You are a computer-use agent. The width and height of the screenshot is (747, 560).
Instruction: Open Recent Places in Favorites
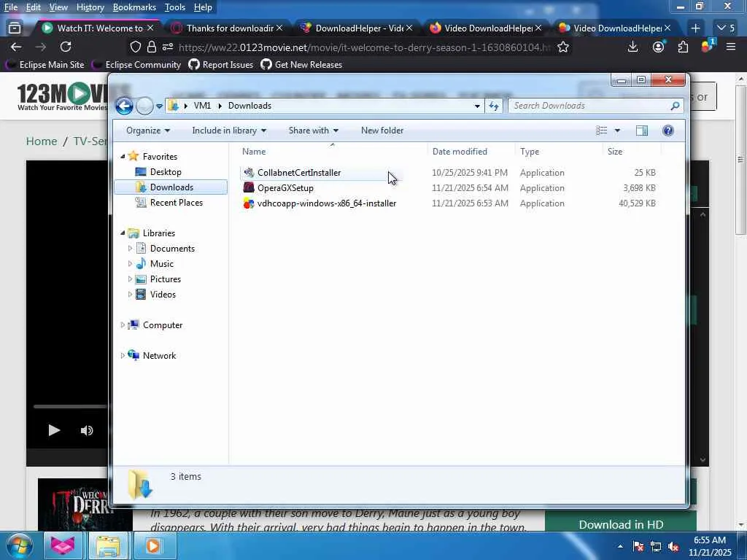click(177, 203)
